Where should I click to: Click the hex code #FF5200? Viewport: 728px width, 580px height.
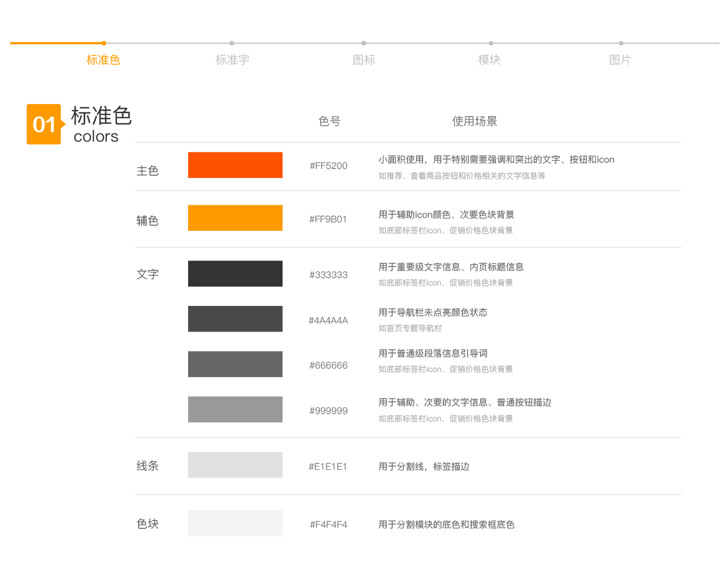(328, 165)
